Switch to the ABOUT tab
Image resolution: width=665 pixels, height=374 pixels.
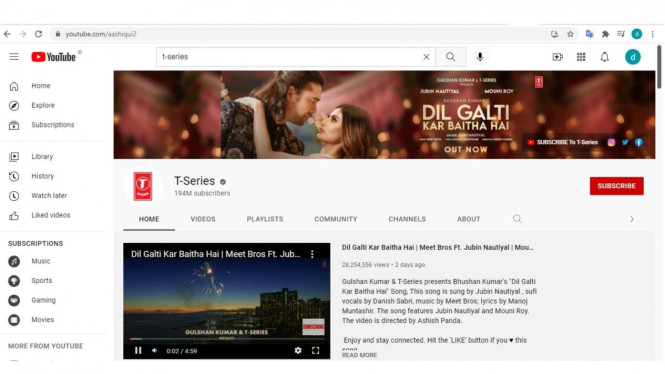coord(468,219)
